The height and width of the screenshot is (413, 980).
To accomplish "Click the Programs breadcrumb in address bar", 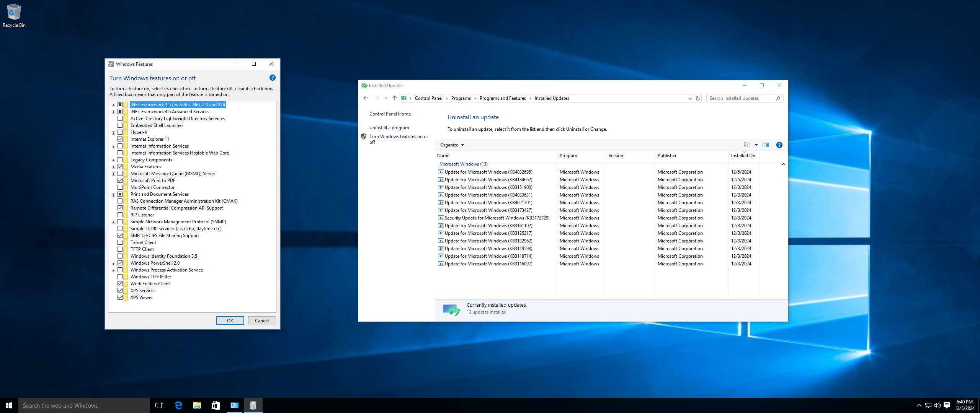I will point(461,98).
